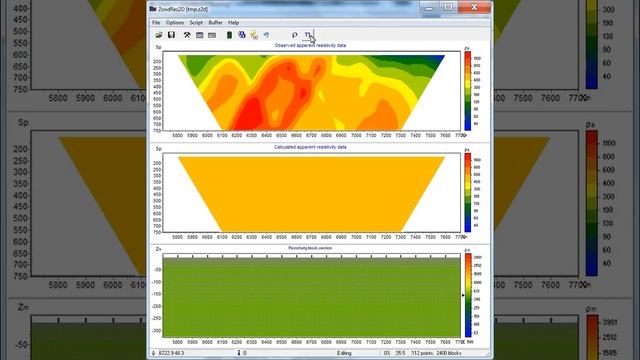Screen dimensions: 640x360
Task: Click the second grey panel toolbar icon
Action: (212, 35)
